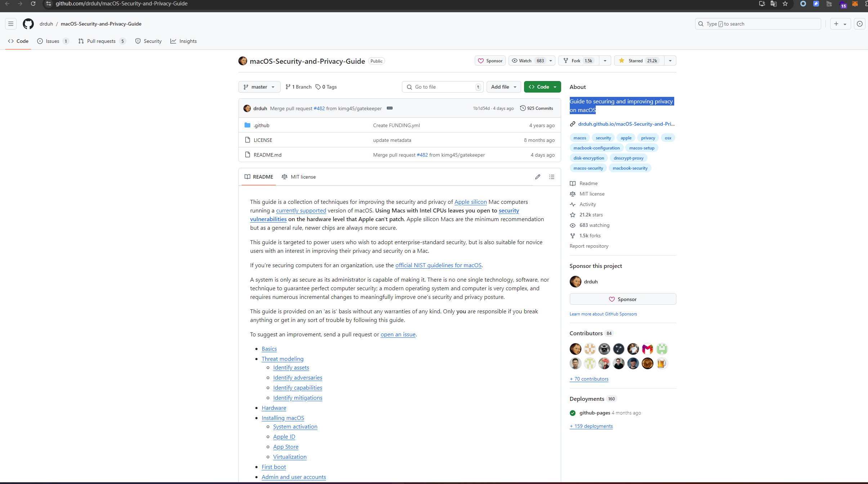Click the beer mug contributor avatar
This screenshot has width=868, height=484.
[x=662, y=363]
